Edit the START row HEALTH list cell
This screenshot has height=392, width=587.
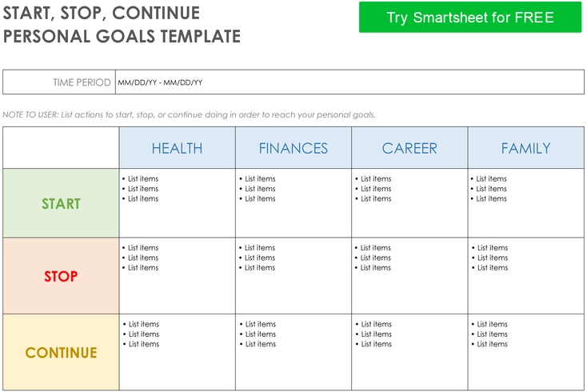[x=177, y=203]
